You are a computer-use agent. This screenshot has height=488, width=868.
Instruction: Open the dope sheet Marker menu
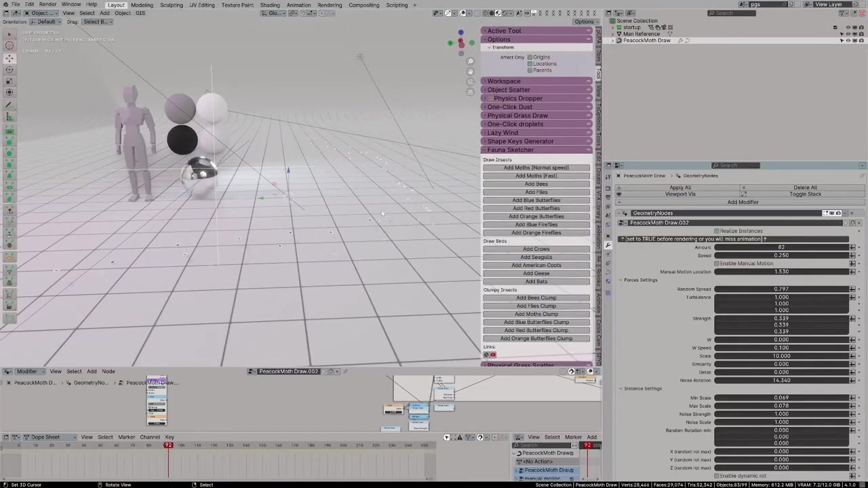[x=127, y=437]
